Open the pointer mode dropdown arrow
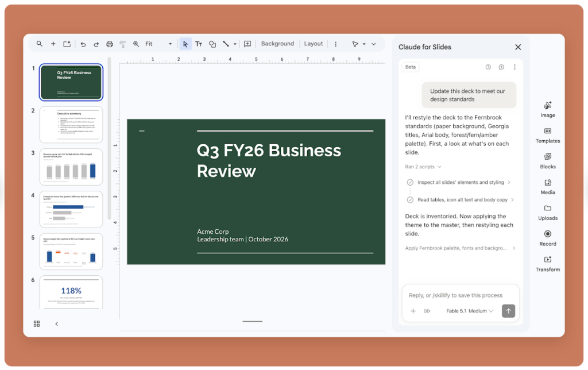588x370 pixels. (364, 44)
